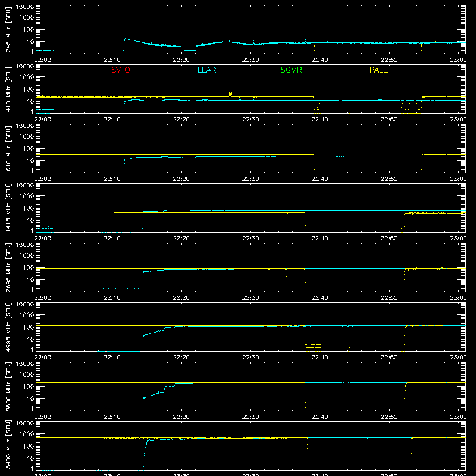Click 22:00 tick label under 245 MHz plot
This screenshot has width=476, height=476.
click(x=42, y=60)
